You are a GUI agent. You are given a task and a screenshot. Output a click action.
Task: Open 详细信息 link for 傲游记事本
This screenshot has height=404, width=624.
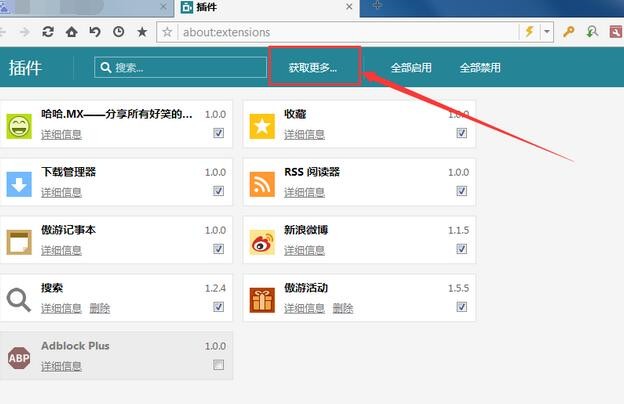[61, 250]
